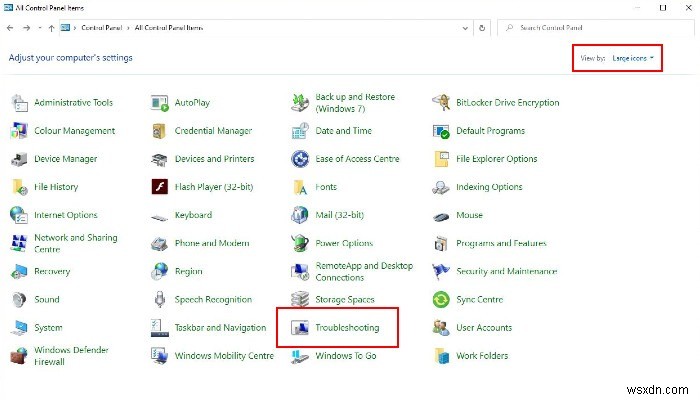The image size is (700, 400).
Task: Select All Control Panel Items breadcrumb
Action: (169, 28)
